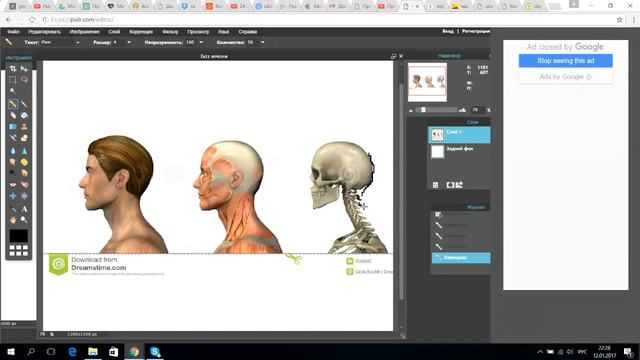Adjust the navigator zoom slider handle
This screenshot has height=360, width=640.
click(x=423, y=110)
